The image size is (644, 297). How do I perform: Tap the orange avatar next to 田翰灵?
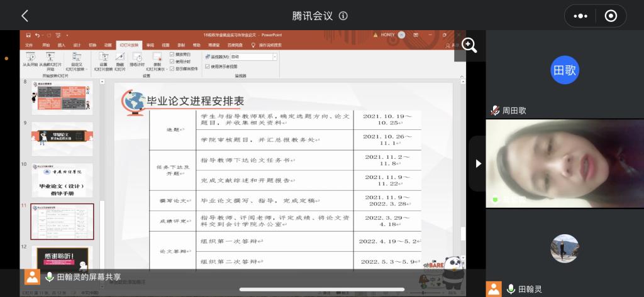click(494, 289)
